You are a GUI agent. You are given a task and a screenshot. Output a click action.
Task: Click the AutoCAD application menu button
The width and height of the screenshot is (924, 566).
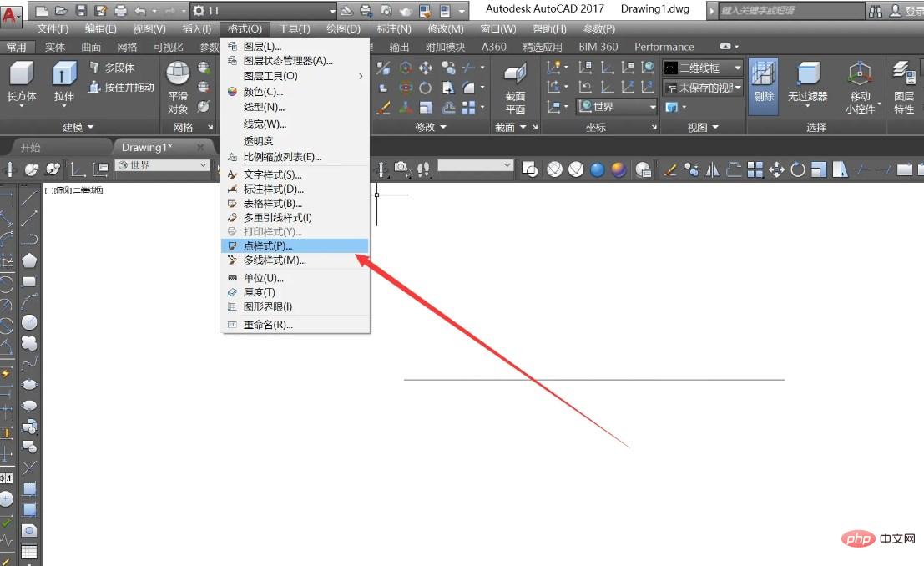[10, 14]
